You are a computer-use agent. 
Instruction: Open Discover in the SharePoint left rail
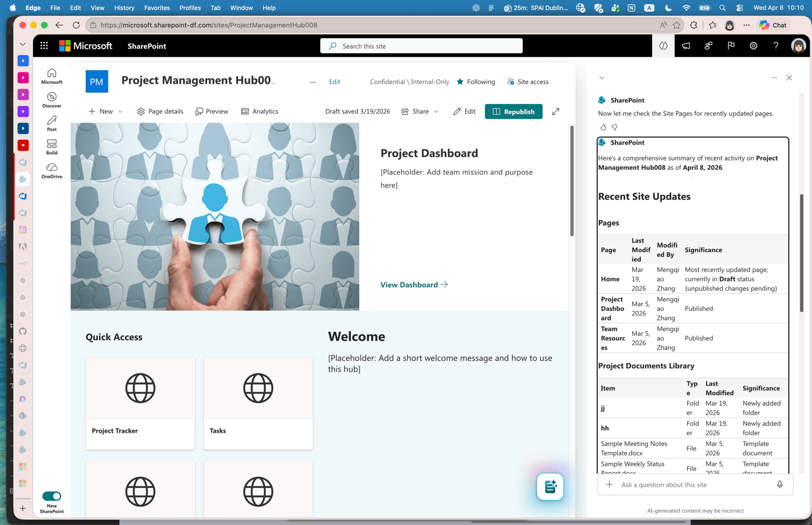pyautogui.click(x=52, y=100)
